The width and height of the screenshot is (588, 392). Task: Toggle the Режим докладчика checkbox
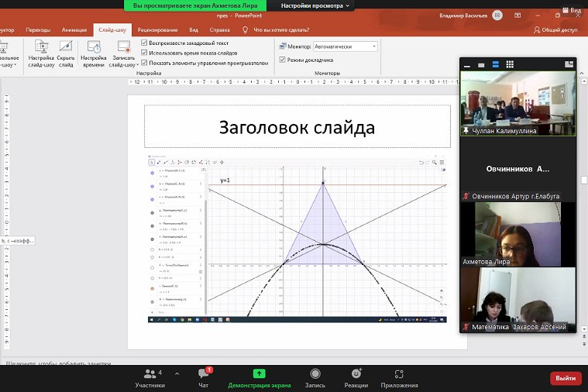(x=281, y=60)
